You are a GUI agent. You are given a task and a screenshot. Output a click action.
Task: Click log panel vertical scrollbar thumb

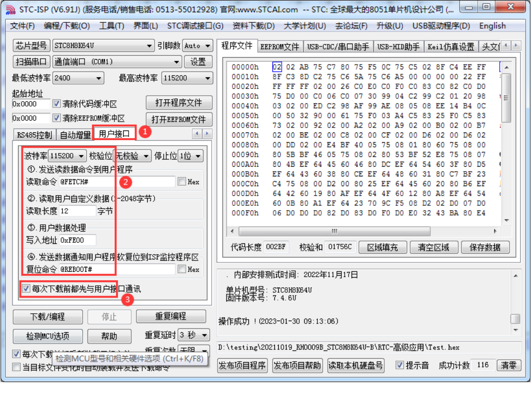tap(515, 319)
